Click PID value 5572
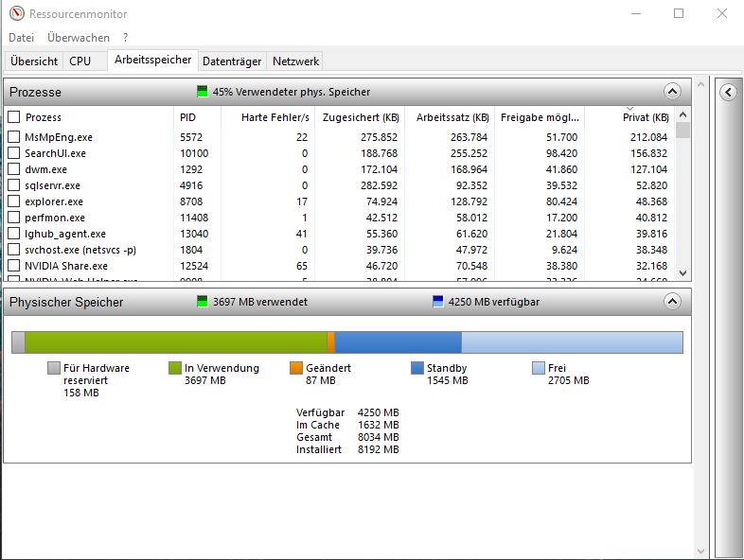 (x=191, y=137)
